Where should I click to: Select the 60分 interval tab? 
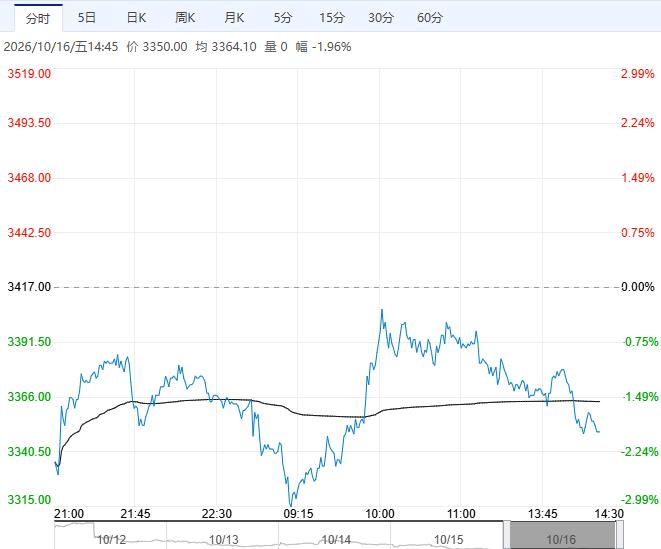coord(430,18)
